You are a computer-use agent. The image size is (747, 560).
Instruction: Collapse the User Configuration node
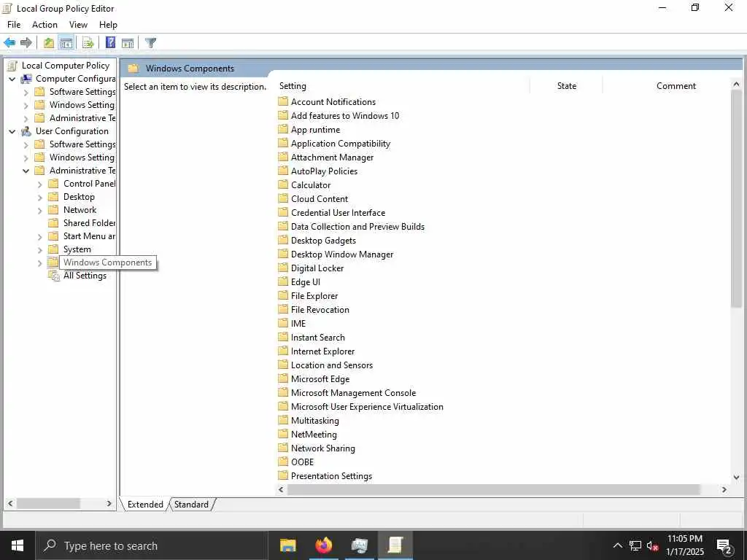click(x=12, y=131)
